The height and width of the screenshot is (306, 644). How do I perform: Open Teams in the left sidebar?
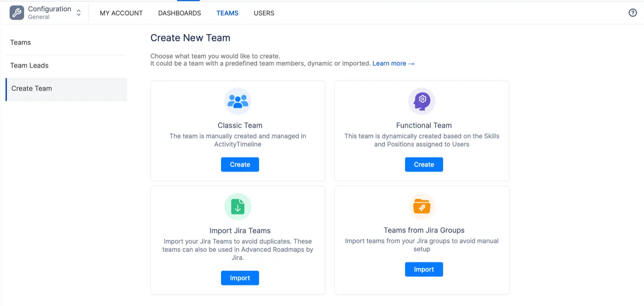tap(21, 43)
